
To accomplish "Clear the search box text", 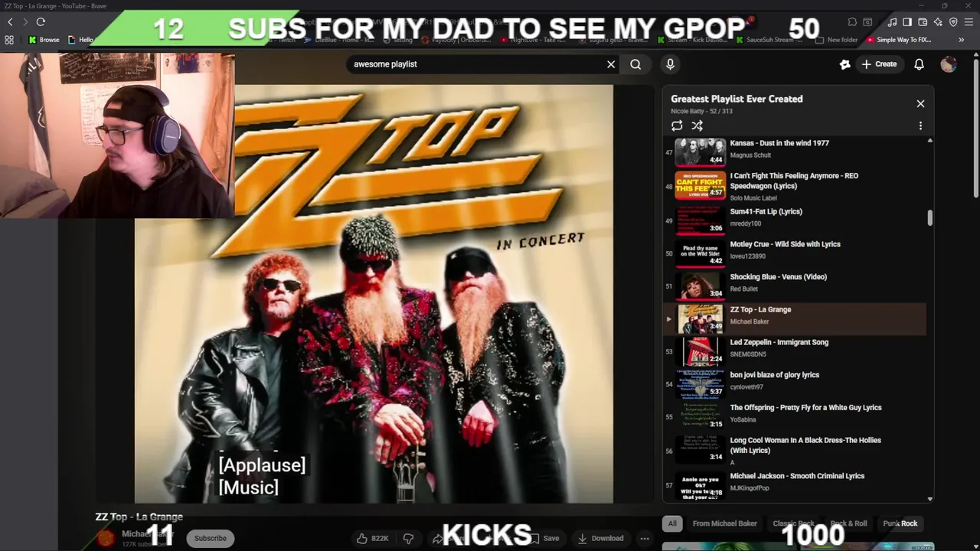I will [611, 64].
